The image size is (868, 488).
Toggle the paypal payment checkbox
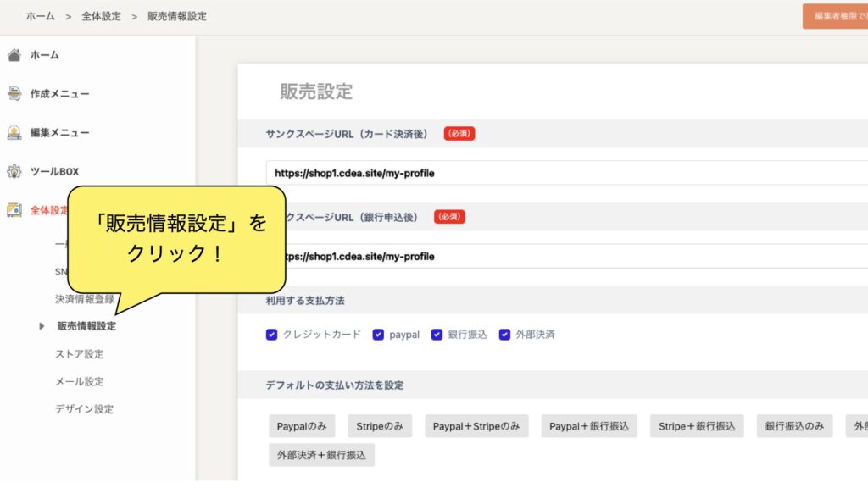[378, 335]
